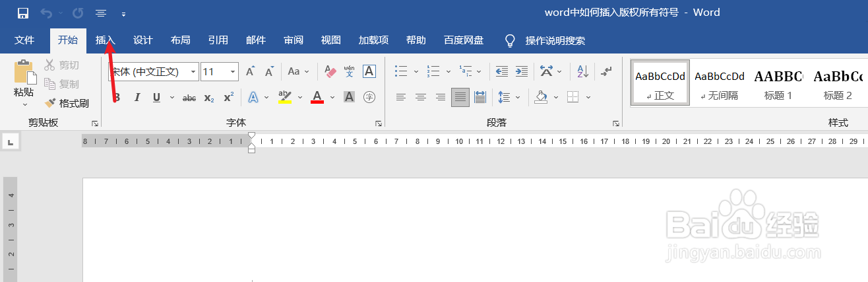868x282 pixels.
Task: Center the paragraph text
Action: (x=420, y=98)
